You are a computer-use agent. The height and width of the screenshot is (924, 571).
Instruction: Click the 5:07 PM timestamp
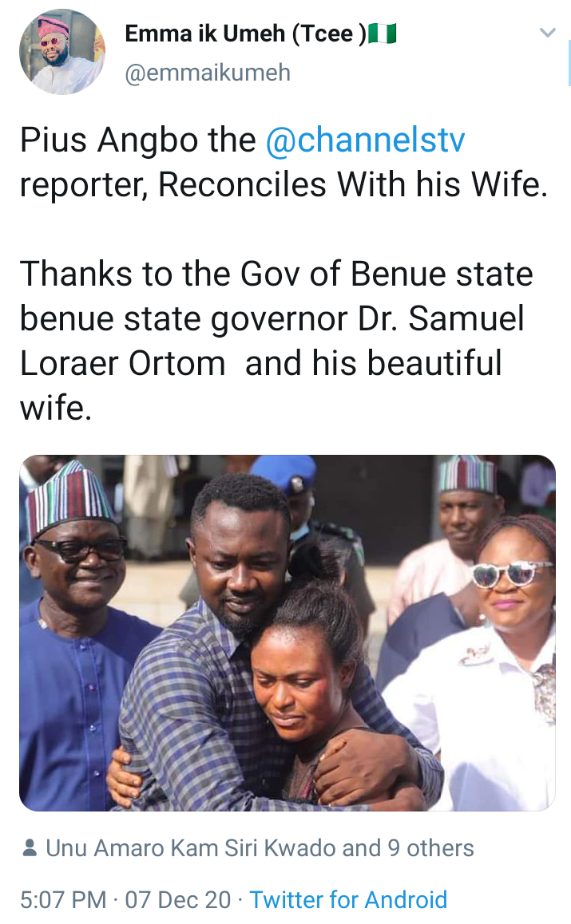pyautogui.click(x=63, y=900)
